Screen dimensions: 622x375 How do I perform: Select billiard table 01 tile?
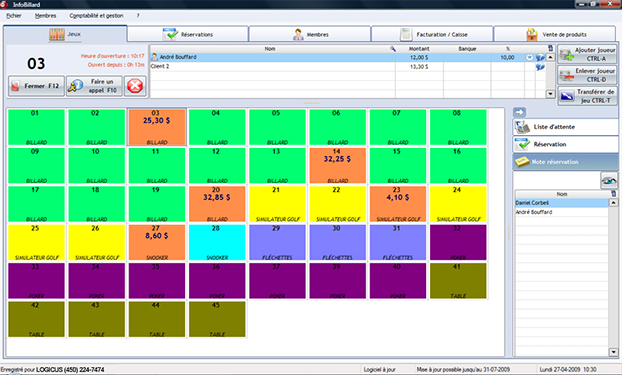[x=36, y=127]
